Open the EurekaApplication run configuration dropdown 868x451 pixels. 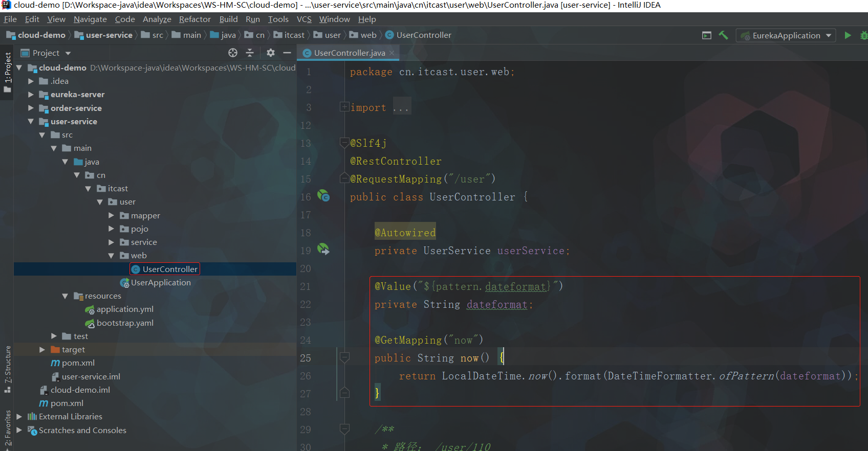tap(786, 35)
